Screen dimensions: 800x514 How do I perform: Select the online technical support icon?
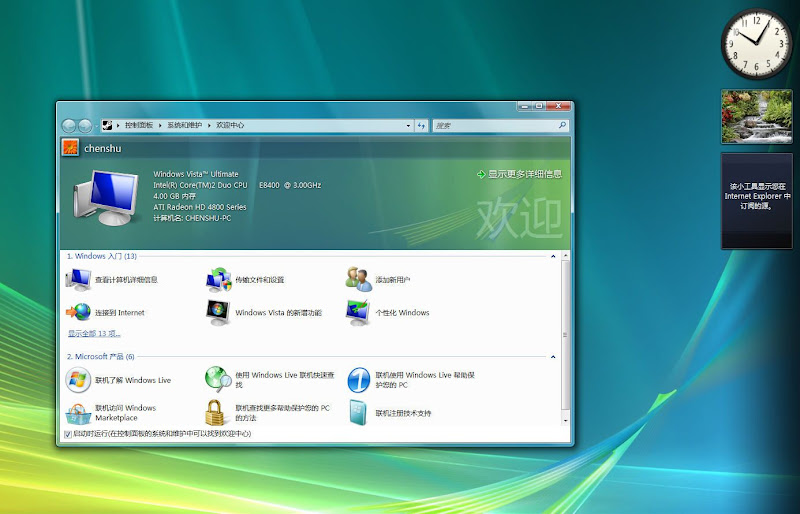point(358,412)
